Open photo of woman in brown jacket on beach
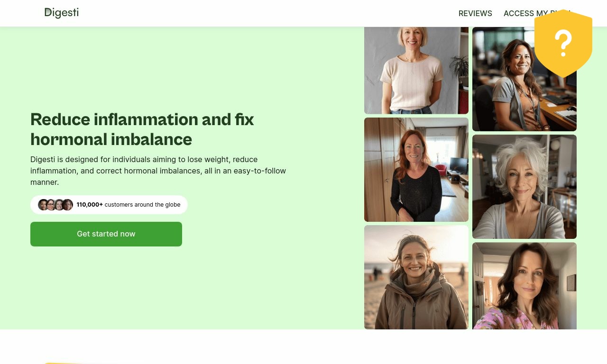The height and width of the screenshot is (364, 607). [x=416, y=277]
